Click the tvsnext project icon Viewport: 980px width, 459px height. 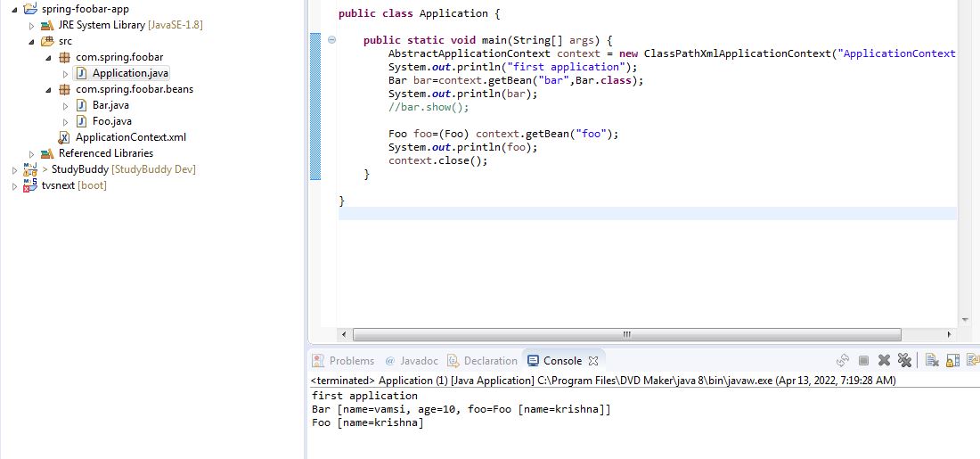(x=30, y=185)
